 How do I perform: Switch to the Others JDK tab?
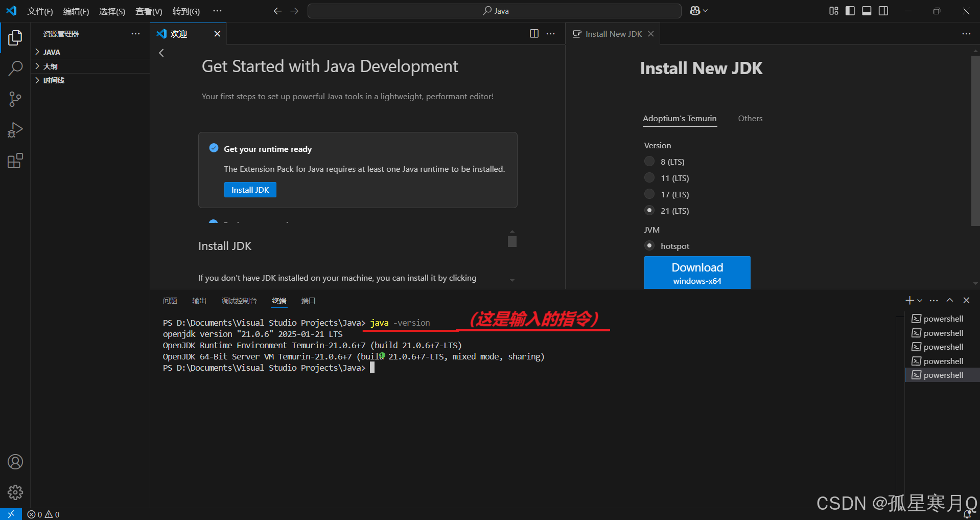(750, 119)
